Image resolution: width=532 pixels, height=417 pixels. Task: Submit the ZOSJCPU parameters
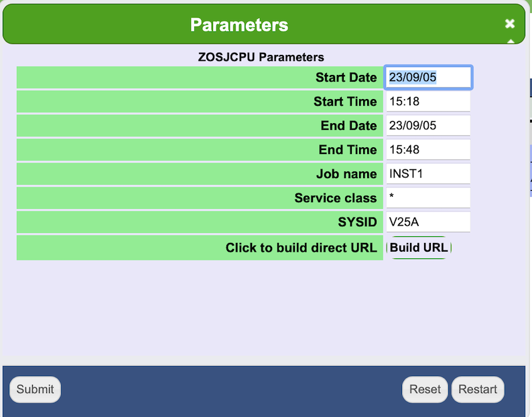pyautogui.click(x=35, y=390)
